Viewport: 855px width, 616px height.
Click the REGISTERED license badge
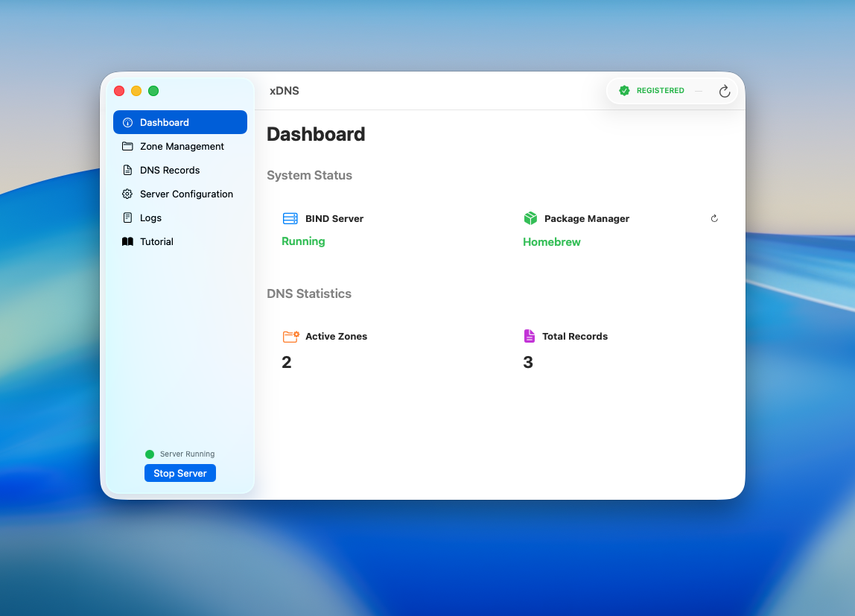(x=652, y=91)
